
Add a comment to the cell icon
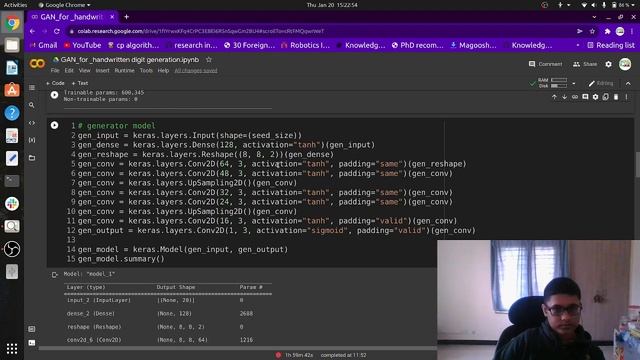(585, 97)
